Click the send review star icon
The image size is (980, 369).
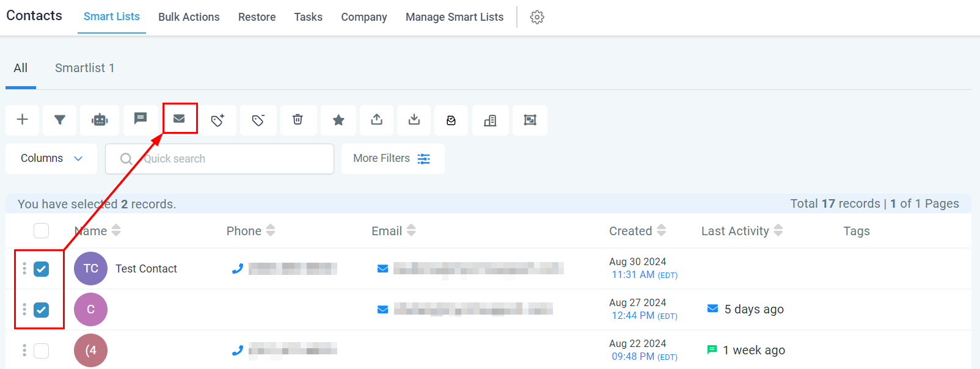[338, 120]
